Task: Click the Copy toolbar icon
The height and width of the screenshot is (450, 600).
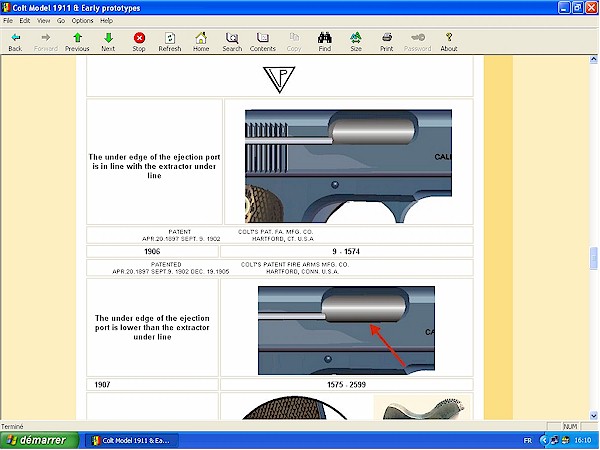Action: (x=294, y=41)
